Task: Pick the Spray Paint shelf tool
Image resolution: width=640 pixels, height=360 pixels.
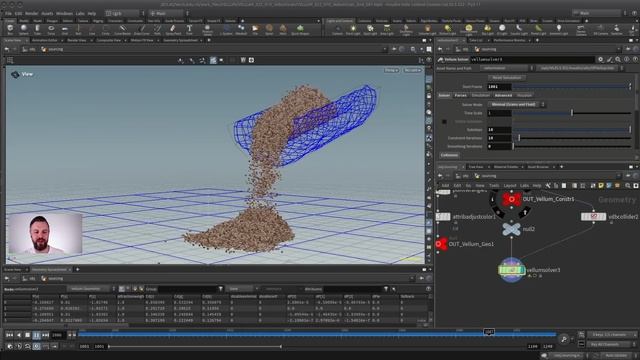Action: click(x=173, y=29)
